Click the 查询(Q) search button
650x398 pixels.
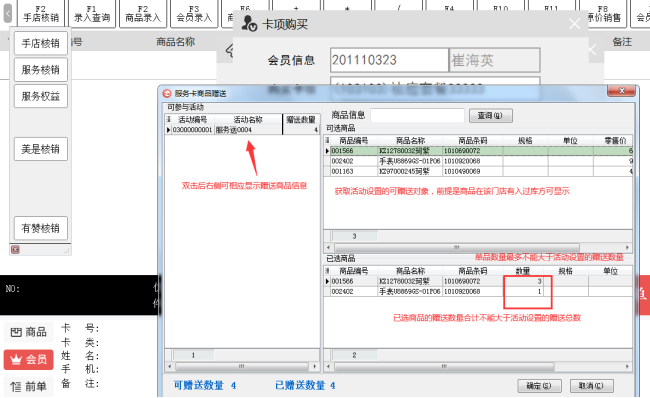(x=491, y=116)
